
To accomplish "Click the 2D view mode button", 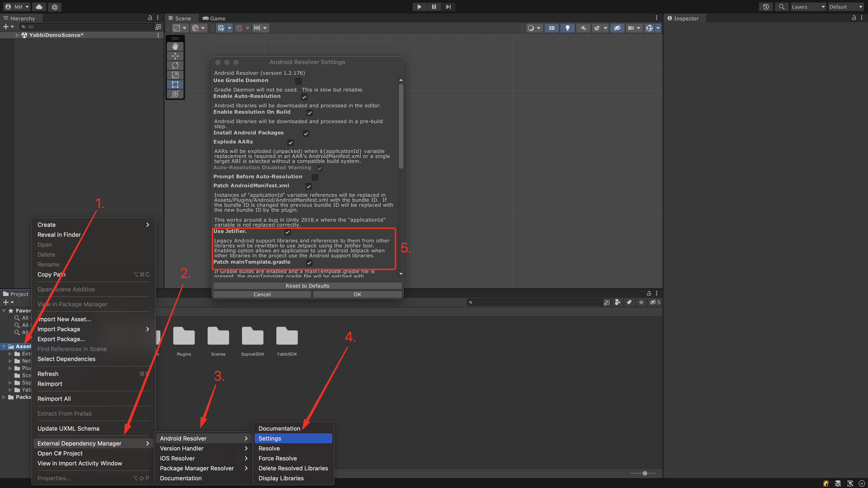I will click(552, 28).
